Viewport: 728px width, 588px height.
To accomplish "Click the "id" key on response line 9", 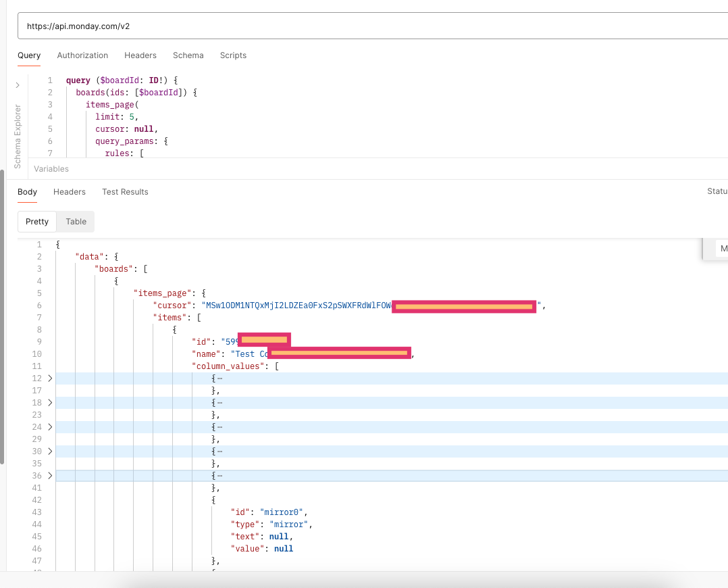I will [x=201, y=341].
